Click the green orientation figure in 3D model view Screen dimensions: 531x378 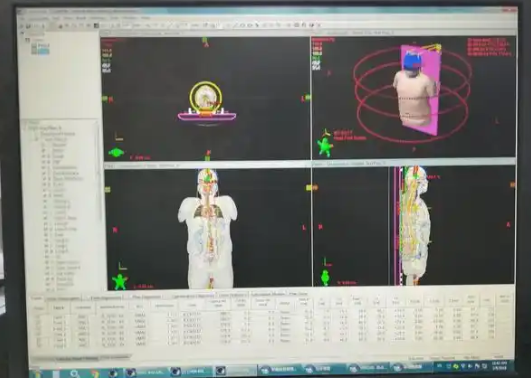coord(325,146)
